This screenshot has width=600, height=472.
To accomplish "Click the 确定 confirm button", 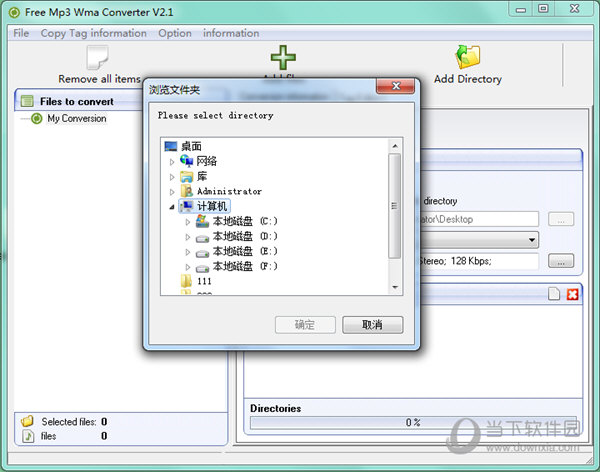I will (x=305, y=325).
